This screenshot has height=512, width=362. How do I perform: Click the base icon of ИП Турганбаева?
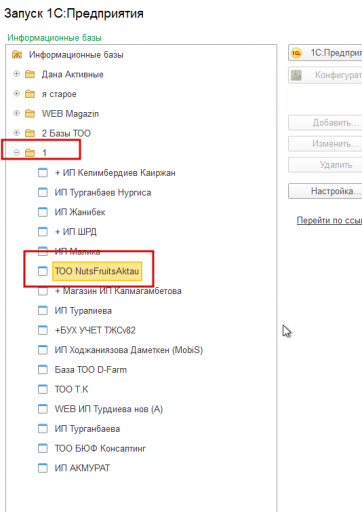click(x=43, y=428)
